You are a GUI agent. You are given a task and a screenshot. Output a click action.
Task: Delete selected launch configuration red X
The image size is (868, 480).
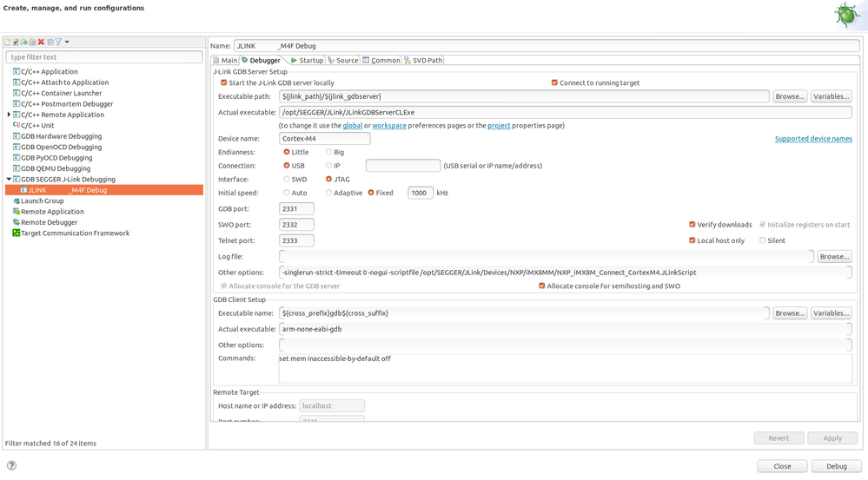coord(41,42)
